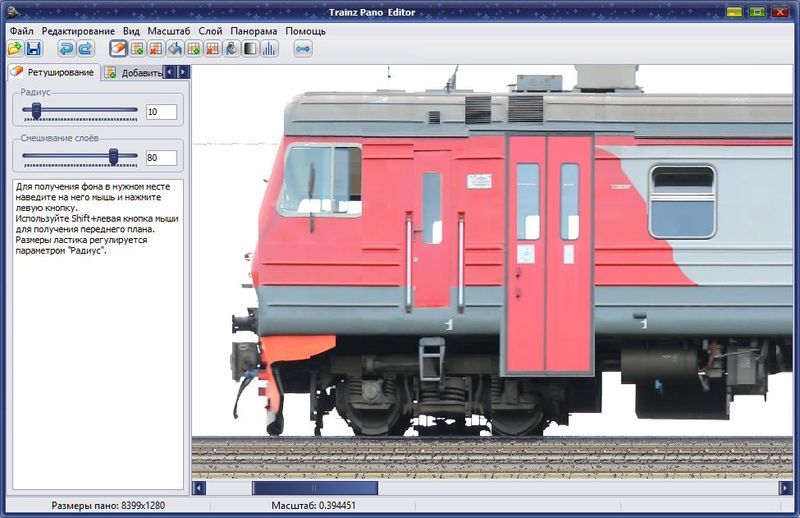Click the instruction text box in left panel
Viewport: 800px width, 518px height.
coord(97,334)
